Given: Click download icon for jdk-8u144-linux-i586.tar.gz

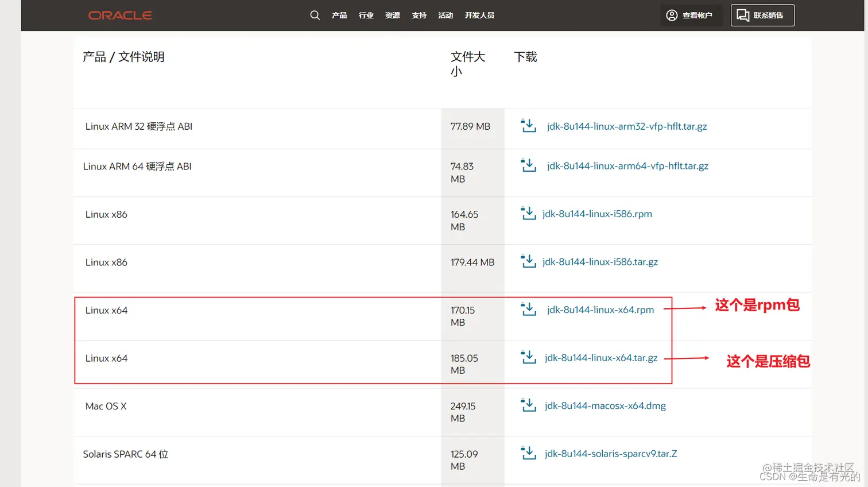Looking at the screenshot, I should tap(528, 261).
